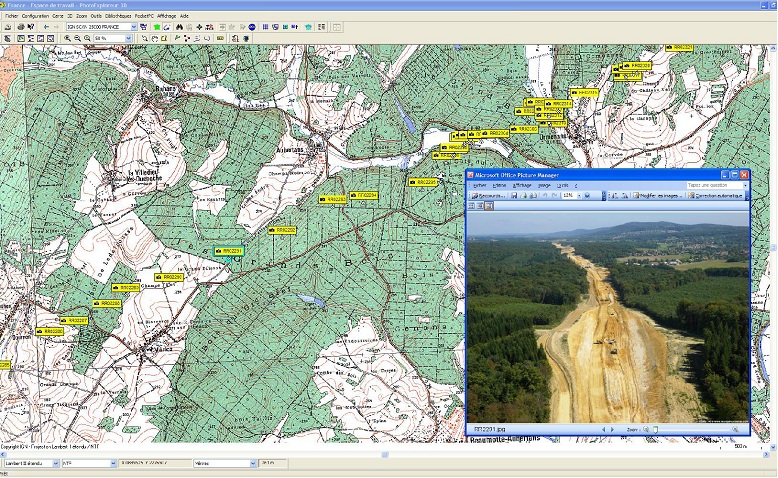Click the Tapez une question input field
Viewport: 778px width, 478px height.
[x=717, y=185]
